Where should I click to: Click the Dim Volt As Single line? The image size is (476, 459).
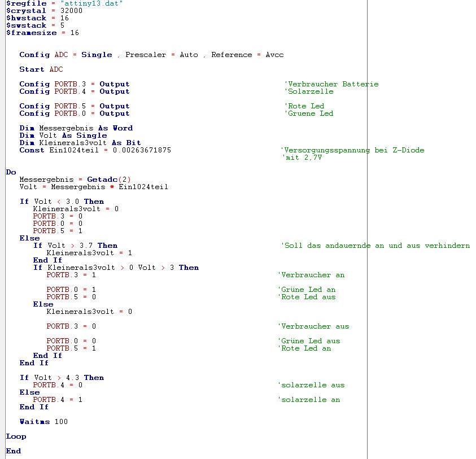point(63,135)
